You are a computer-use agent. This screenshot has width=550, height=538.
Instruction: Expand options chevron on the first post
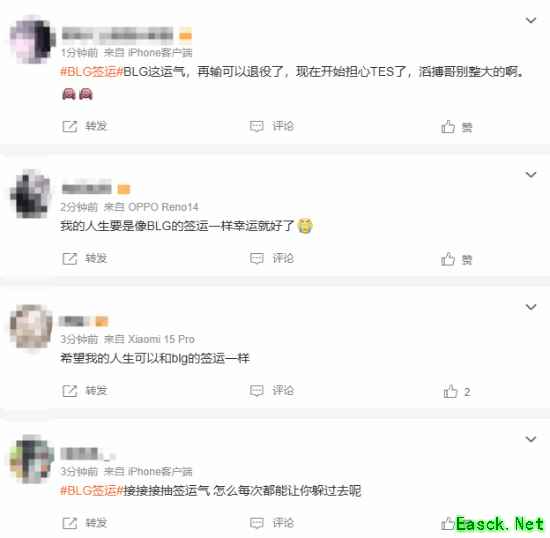pos(531,20)
